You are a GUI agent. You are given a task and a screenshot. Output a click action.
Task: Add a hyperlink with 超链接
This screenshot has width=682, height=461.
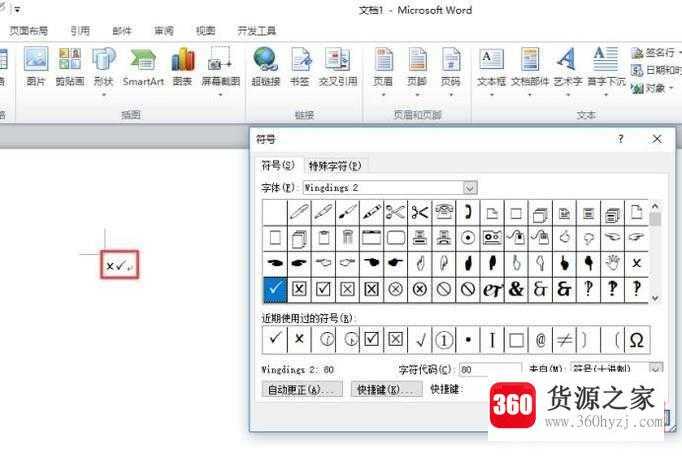pyautogui.click(x=265, y=67)
